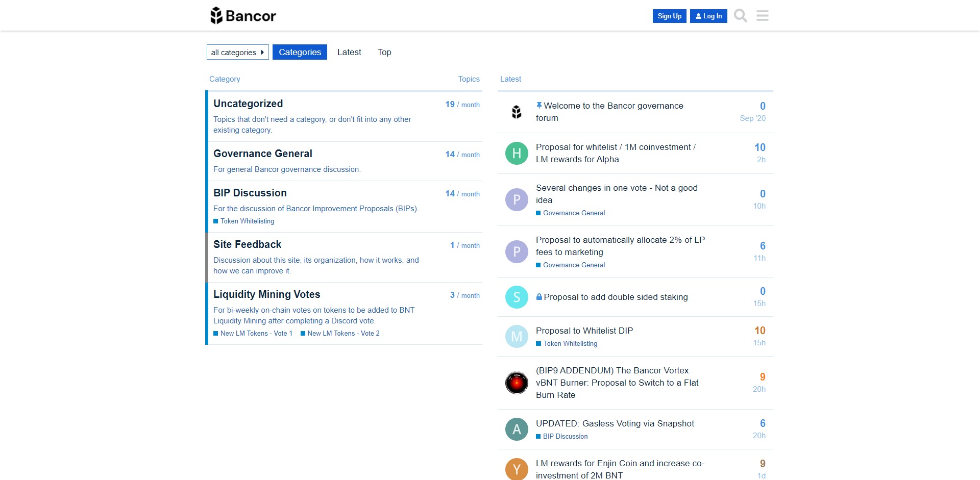Open Proposal to add double sided staking
980x480 pixels.
click(x=616, y=297)
